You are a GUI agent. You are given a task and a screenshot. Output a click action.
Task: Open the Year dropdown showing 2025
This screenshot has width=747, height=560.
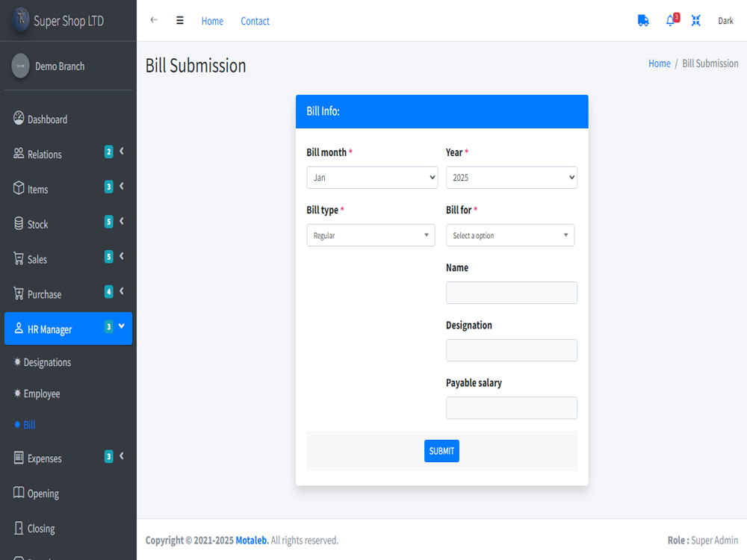pos(512,178)
